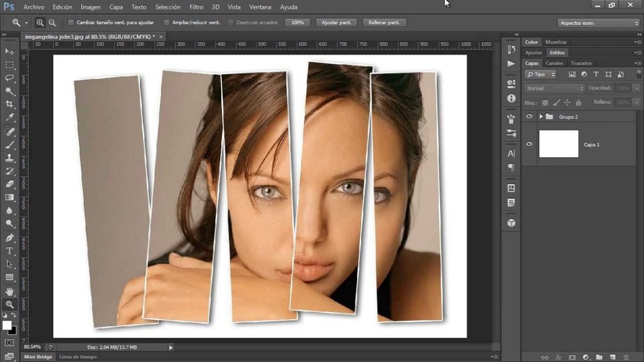Viewport: 644px width, 362px height.
Task: Activate the Hand tool
Action: [x=10, y=291]
